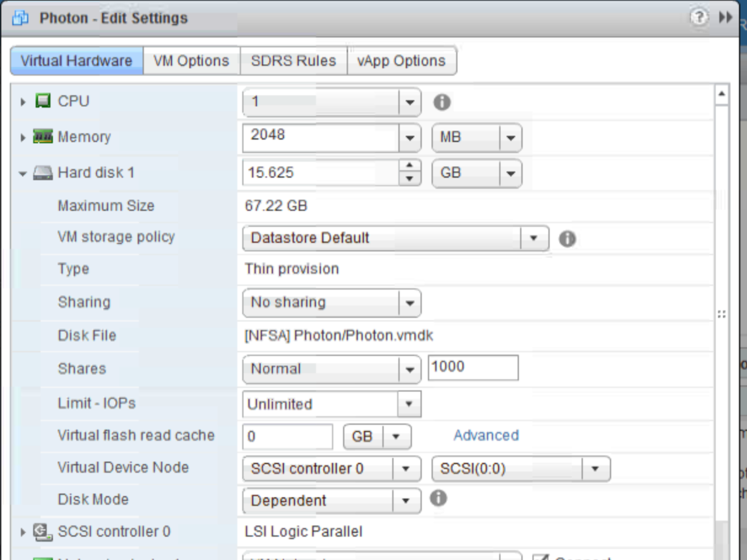
Task: Expand the Memory settings row
Action: [23, 138]
